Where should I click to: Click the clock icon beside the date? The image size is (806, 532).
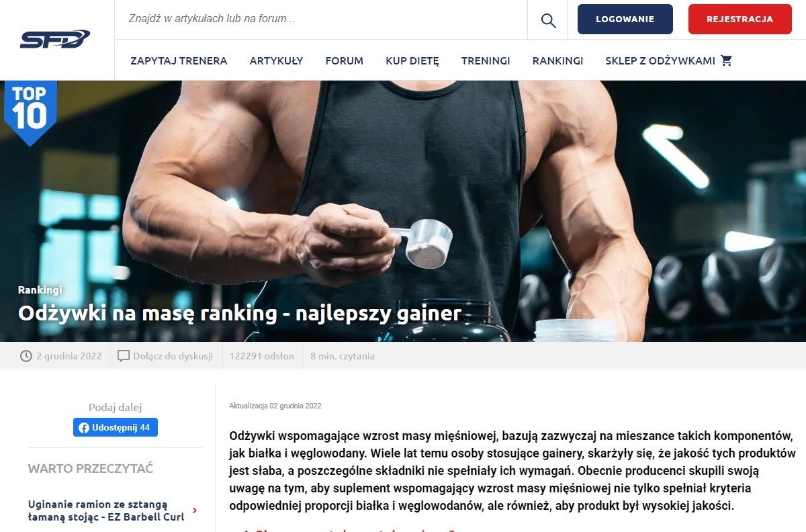tap(26, 356)
